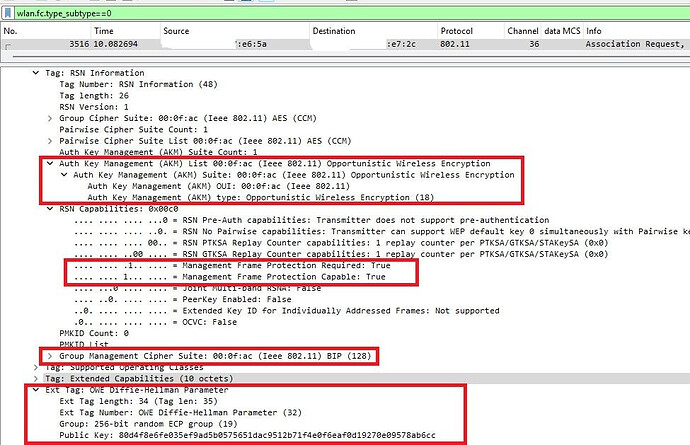
Task: Expand the Pairwise Cipher Suite List node
Action: tap(50, 141)
